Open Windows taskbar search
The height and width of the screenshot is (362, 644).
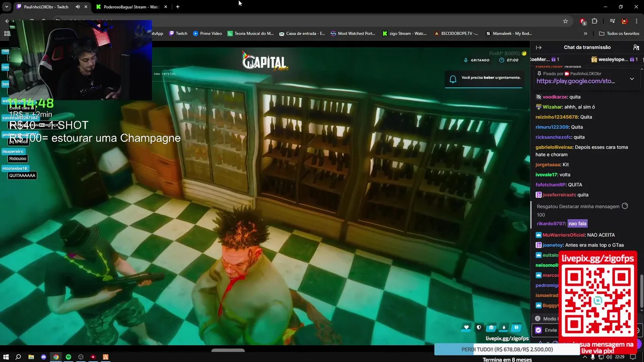[x=18, y=357]
